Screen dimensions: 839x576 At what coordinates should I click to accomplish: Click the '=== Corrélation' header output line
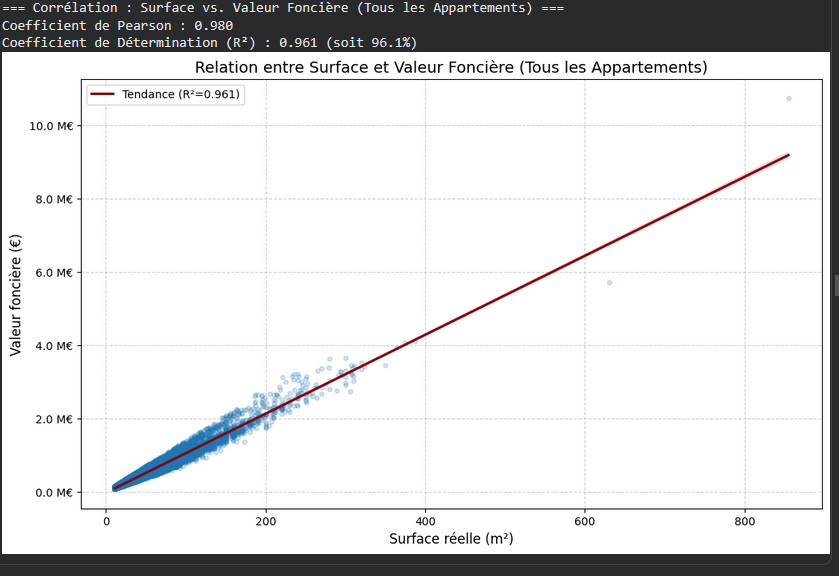[x=283, y=7]
